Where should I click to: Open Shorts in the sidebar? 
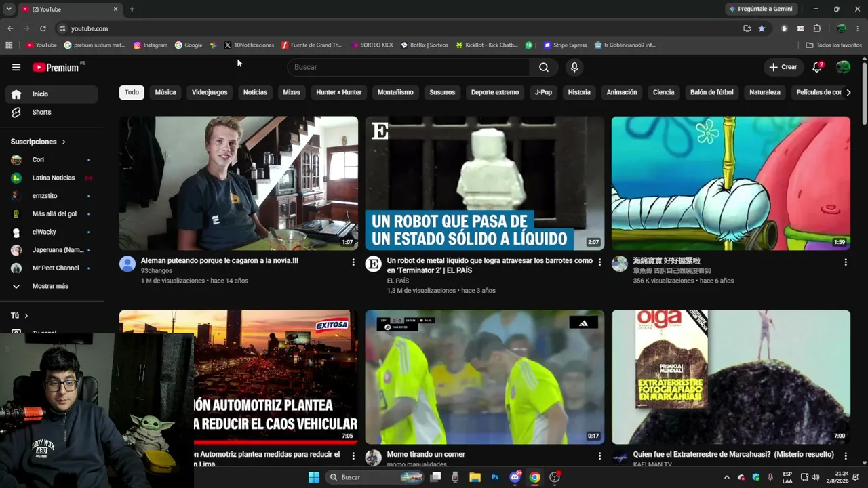(52, 112)
